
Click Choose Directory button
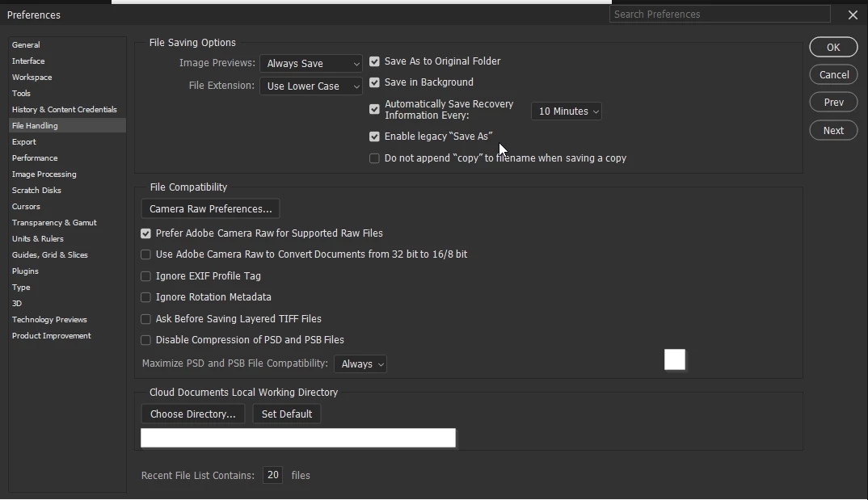pyautogui.click(x=192, y=414)
